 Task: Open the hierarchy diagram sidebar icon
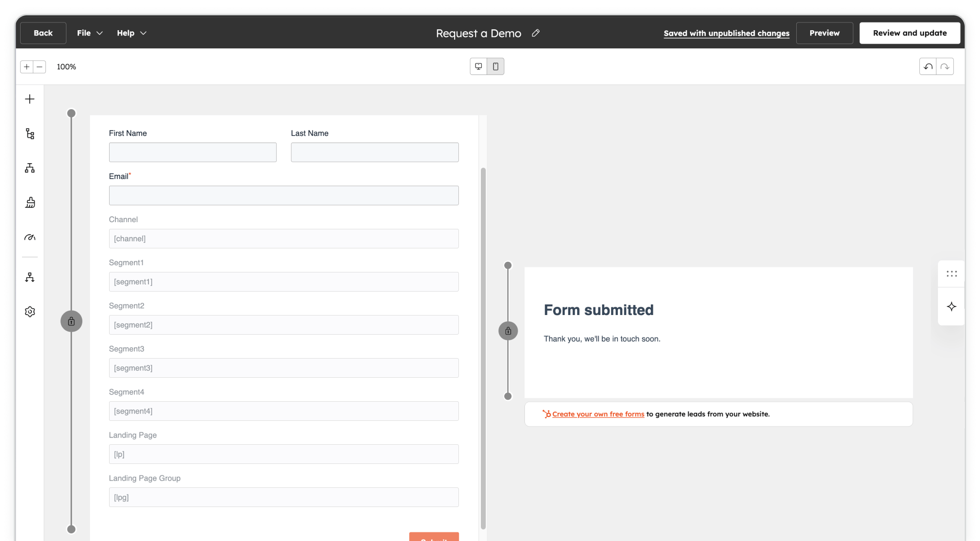30,168
